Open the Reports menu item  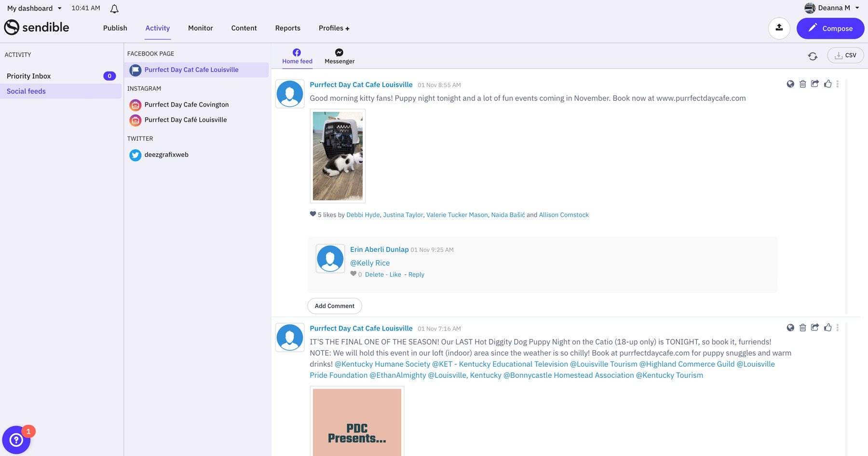pos(287,28)
